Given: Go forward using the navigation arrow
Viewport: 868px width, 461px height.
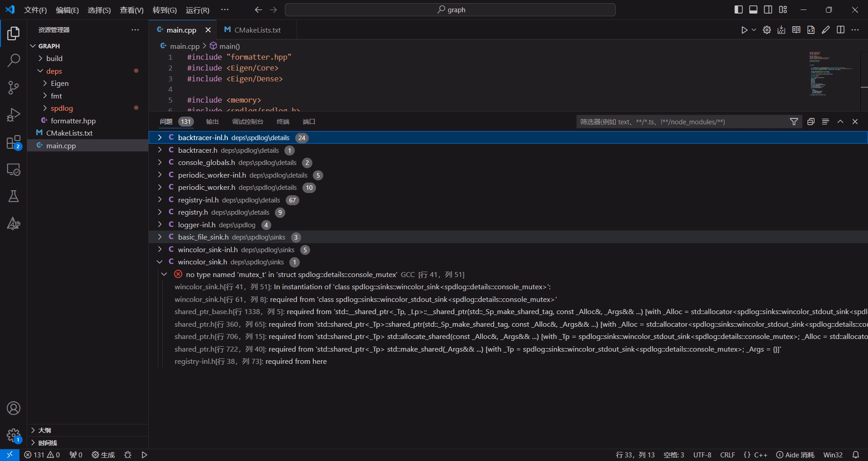Looking at the screenshot, I should click(x=273, y=9).
